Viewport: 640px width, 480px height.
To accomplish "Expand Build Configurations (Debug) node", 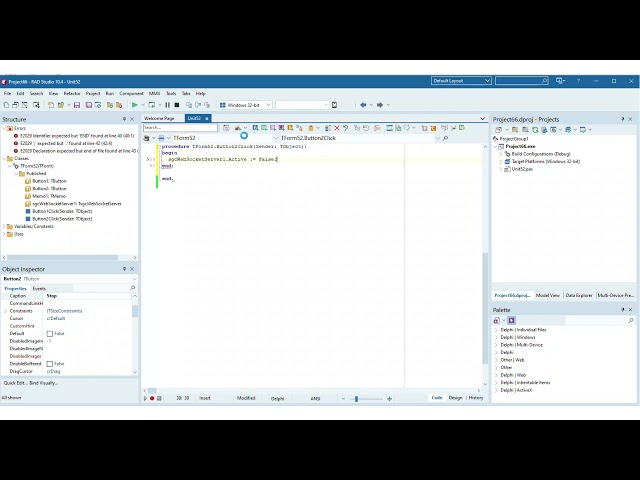I will (501, 154).
